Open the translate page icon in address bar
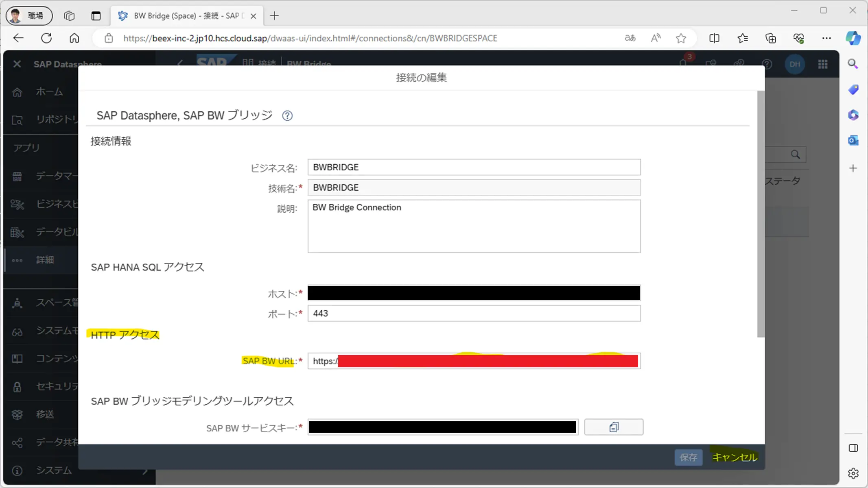The image size is (868, 488). [x=630, y=38]
